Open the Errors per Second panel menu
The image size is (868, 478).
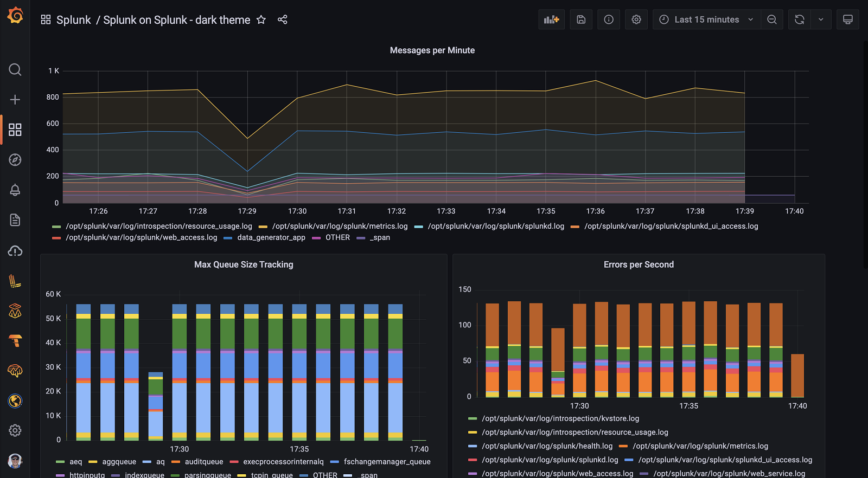click(639, 264)
